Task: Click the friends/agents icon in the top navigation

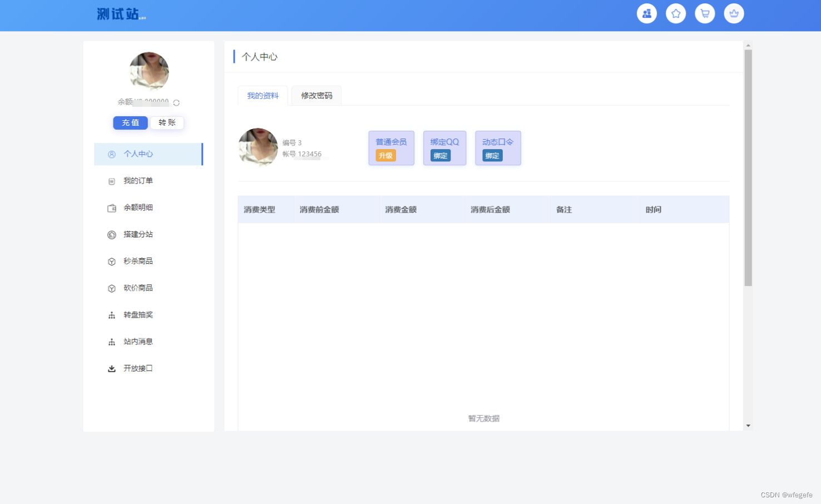Action: pyautogui.click(x=646, y=13)
